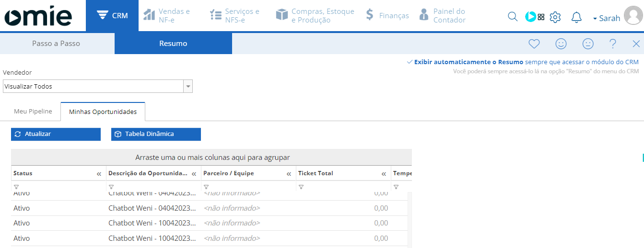This screenshot has width=644, height=248.
Task: Switch to Meu Pipeline tab
Action: coord(33,112)
